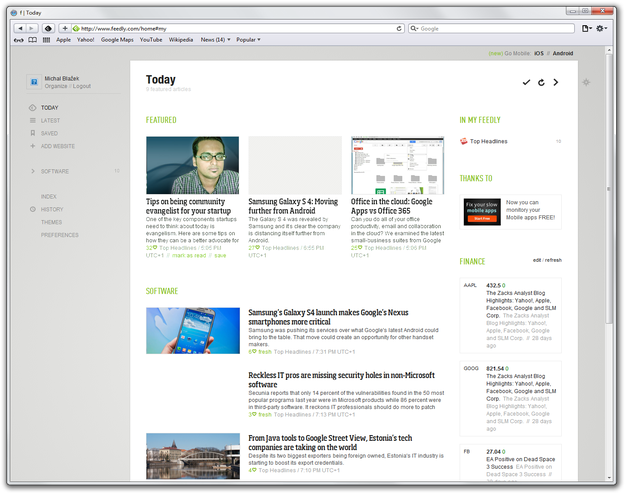Reload page using address bar refresh icon
The height and width of the screenshot is (493, 625).
coord(399,29)
